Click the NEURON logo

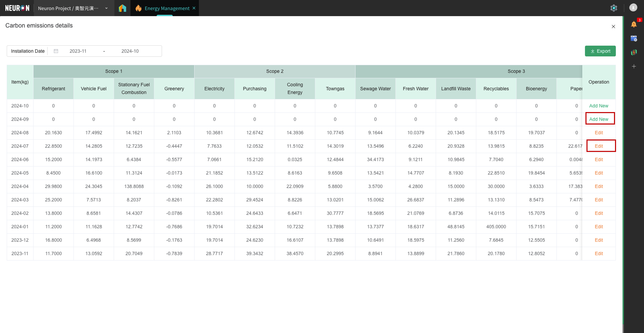[x=17, y=8]
